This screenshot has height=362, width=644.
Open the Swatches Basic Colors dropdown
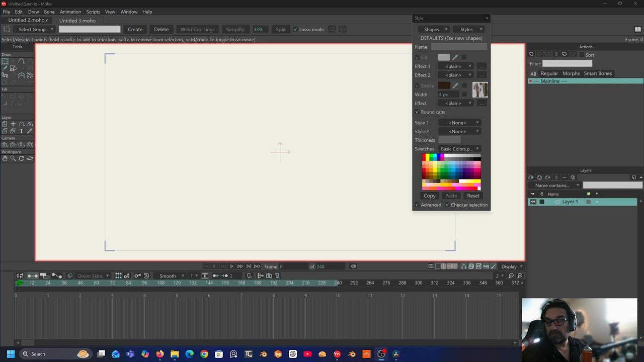pyautogui.click(x=460, y=149)
